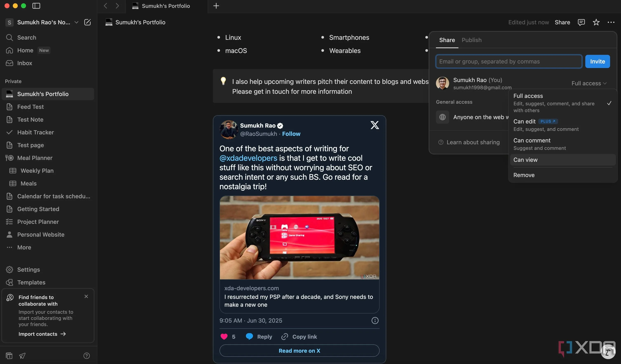Open the page comments icon

581,22
